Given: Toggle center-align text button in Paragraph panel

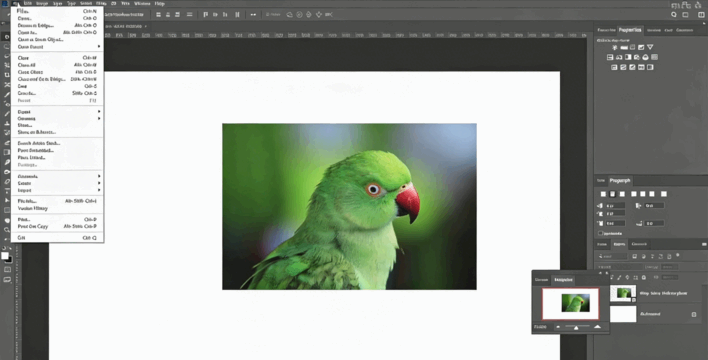Looking at the screenshot, I should point(613,194).
